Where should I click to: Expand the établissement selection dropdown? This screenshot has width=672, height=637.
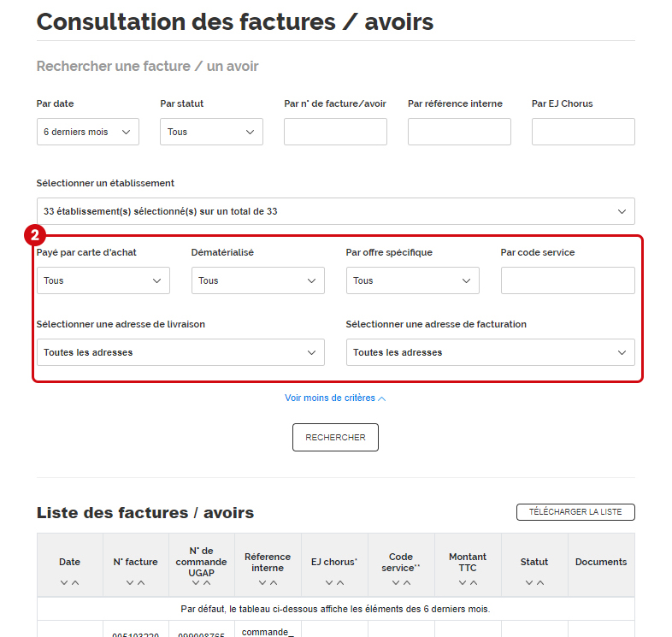pos(335,211)
